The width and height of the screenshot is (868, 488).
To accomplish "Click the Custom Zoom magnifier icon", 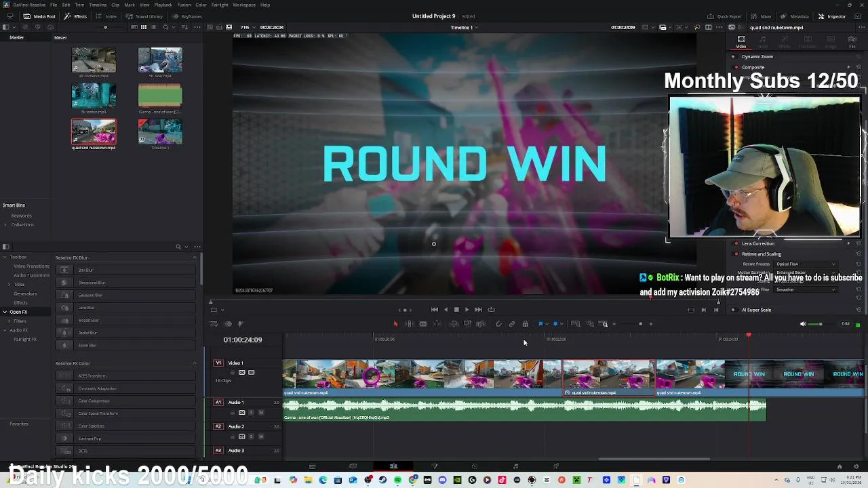I will pyautogui.click(x=604, y=324).
